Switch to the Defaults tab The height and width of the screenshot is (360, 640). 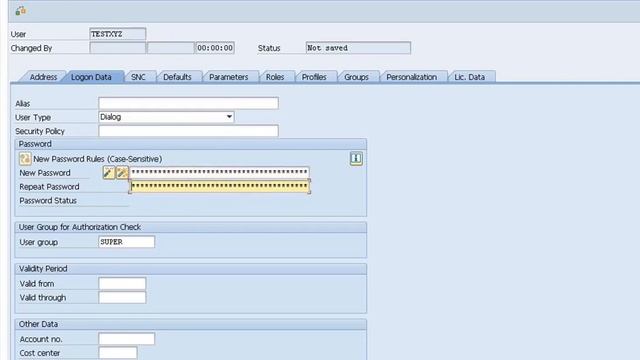177,77
